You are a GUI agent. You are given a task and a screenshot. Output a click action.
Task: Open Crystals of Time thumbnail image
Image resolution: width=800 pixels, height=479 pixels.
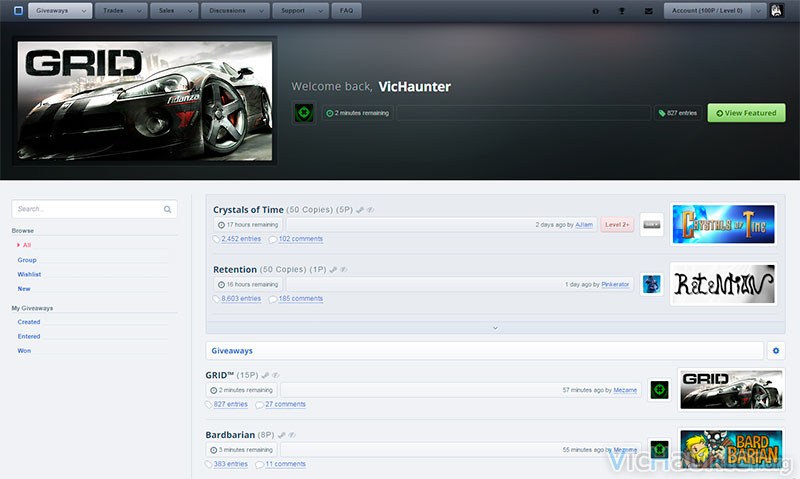coord(723,224)
